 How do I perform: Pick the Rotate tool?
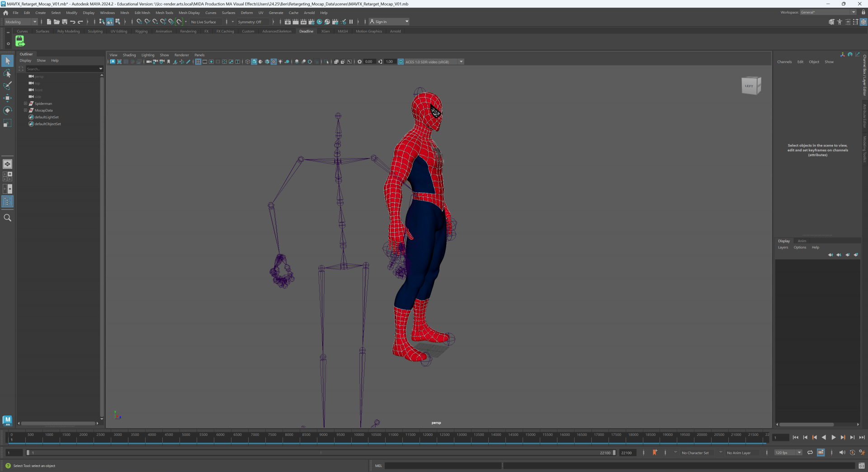[x=7, y=110]
